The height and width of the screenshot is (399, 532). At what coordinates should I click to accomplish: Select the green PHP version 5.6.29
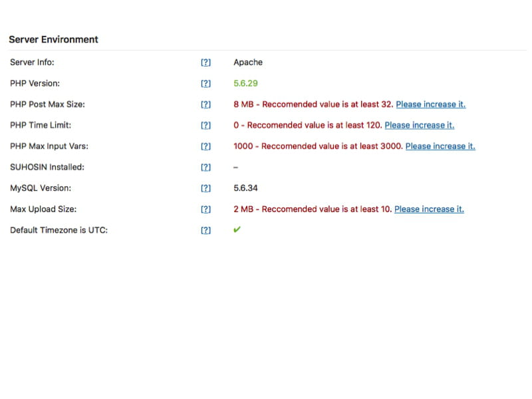click(x=245, y=84)
